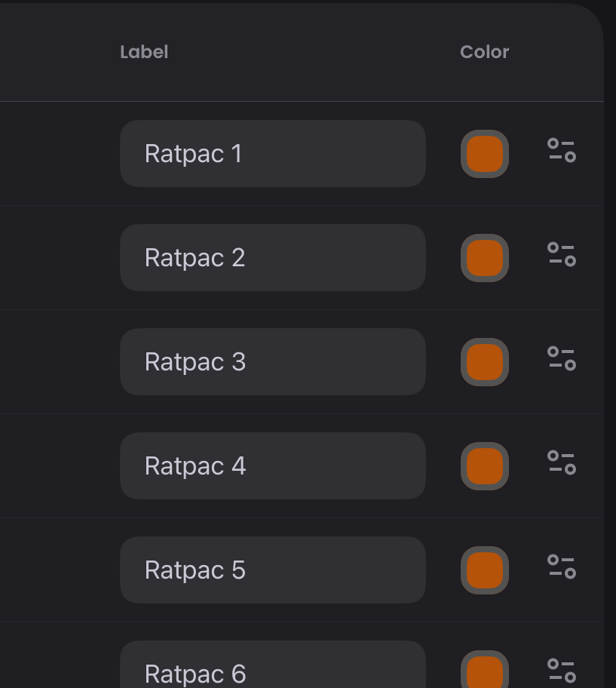The height and width of the screenshot is (688, 616).
Task: Click the Label column header
Action: 144,52
